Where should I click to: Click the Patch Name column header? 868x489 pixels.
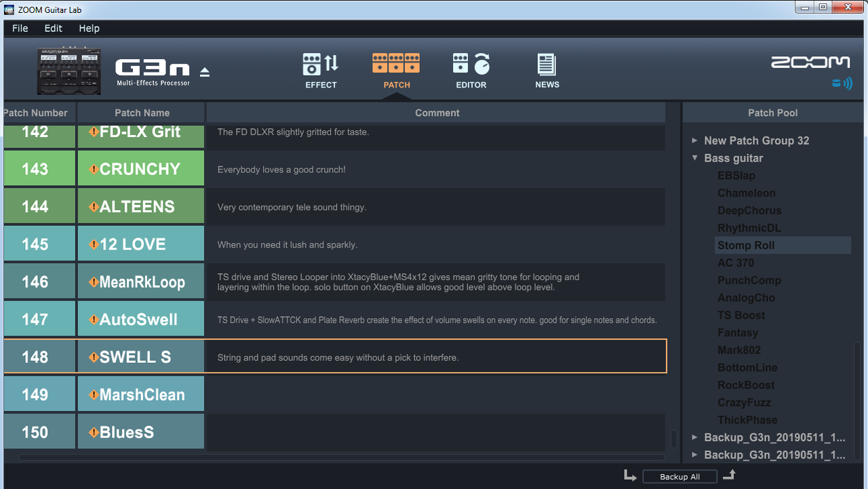tap(141, 113)
